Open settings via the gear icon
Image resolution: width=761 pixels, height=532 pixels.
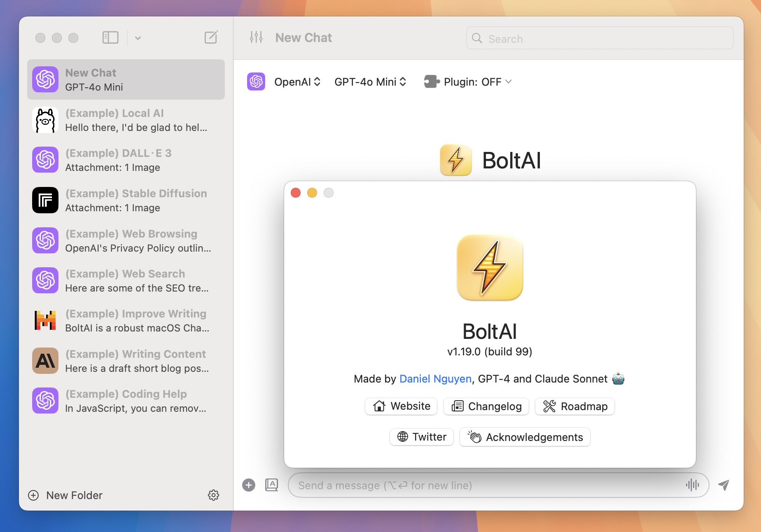(213, 495)
